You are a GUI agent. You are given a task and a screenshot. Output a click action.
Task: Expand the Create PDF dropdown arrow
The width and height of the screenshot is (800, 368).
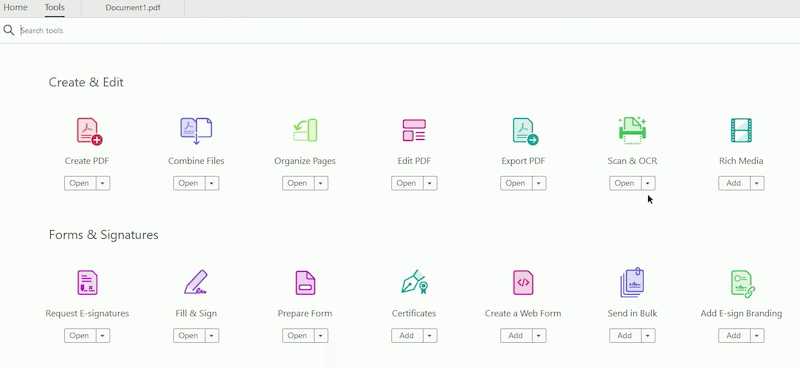pyautogui.click(x=103, y=183)
